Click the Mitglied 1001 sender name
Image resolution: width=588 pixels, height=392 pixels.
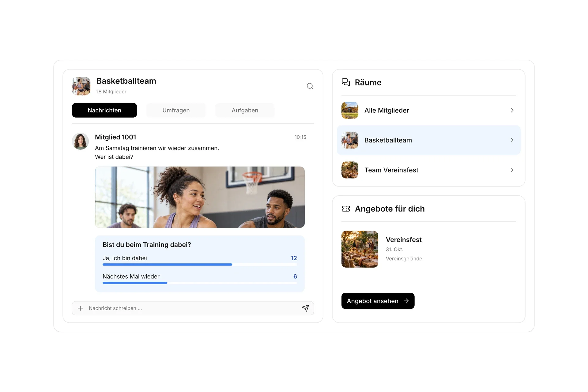pos(115,137)
